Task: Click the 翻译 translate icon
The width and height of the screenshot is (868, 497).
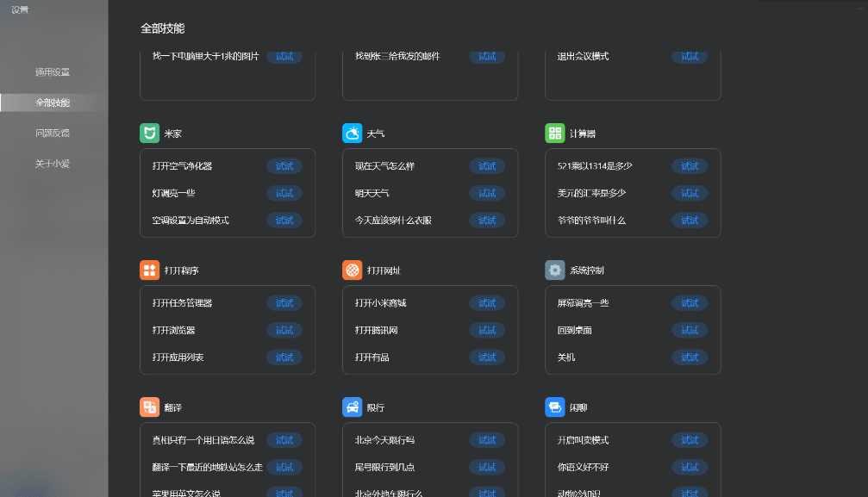Action: 149,407
